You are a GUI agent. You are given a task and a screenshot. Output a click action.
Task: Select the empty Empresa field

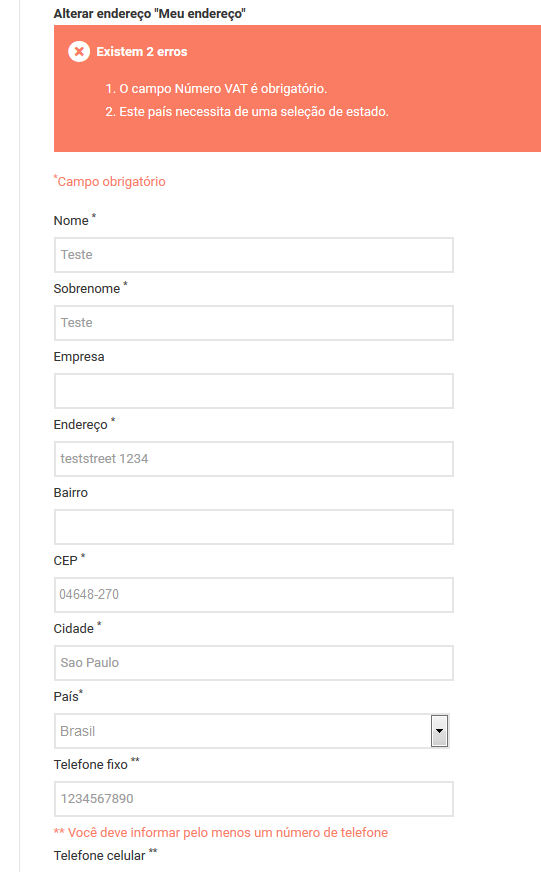point(254,391)
